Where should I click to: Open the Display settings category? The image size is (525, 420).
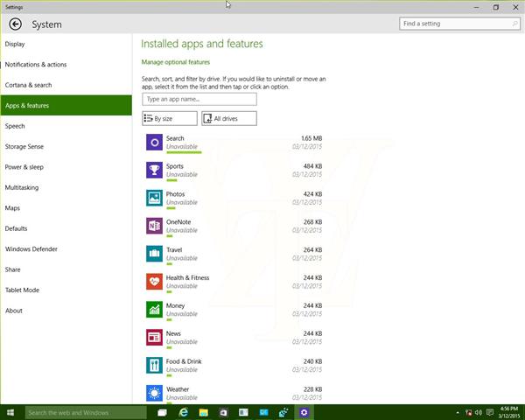(15, 44)
